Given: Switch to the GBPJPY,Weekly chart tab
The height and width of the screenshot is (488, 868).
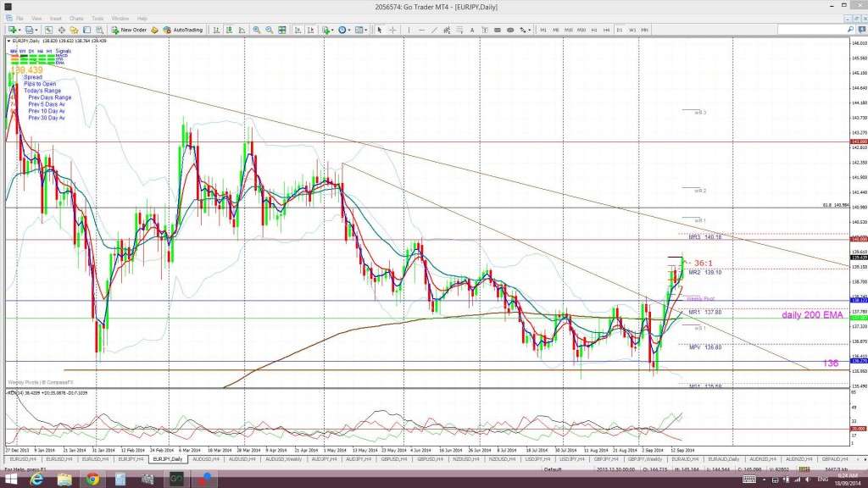Looking at the screenshot, I should [x=645, y=459].
